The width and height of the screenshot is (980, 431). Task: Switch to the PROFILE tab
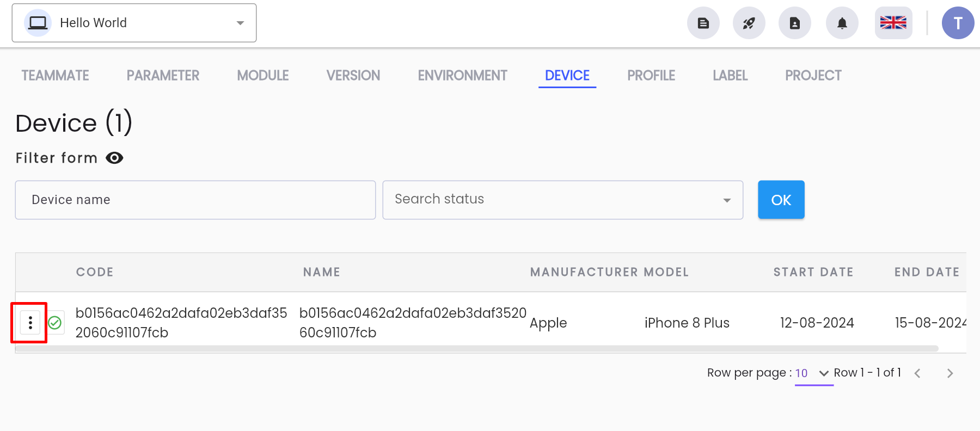(651, 75)
